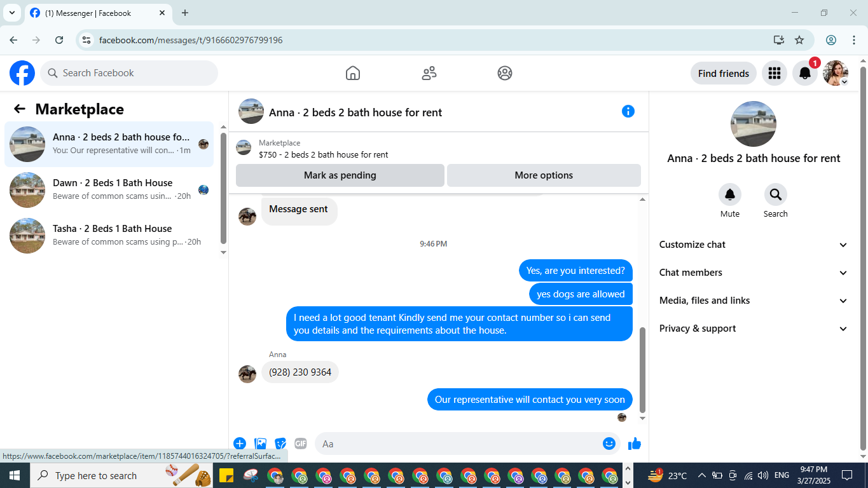Click the ENG language indicator
Image resolution: width=868 pixels, height=488 pixels.
click(782, 475)
